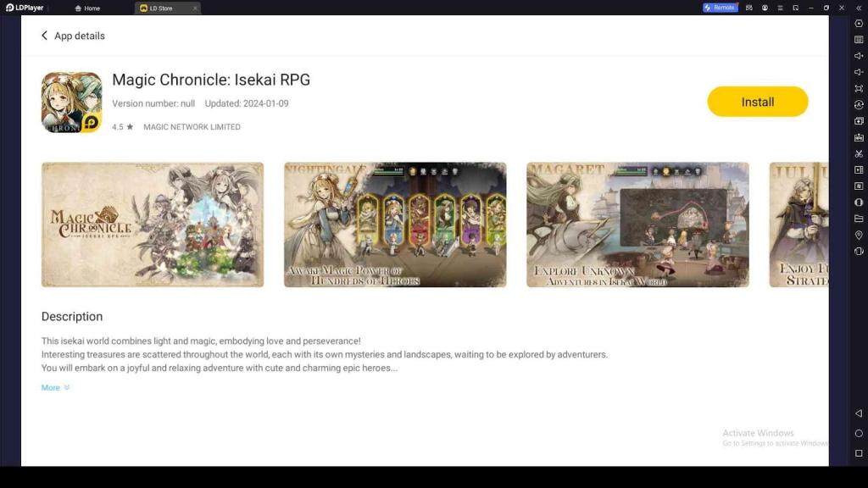Toggle fullscreen icon in sidebar

tap(859, 88)
